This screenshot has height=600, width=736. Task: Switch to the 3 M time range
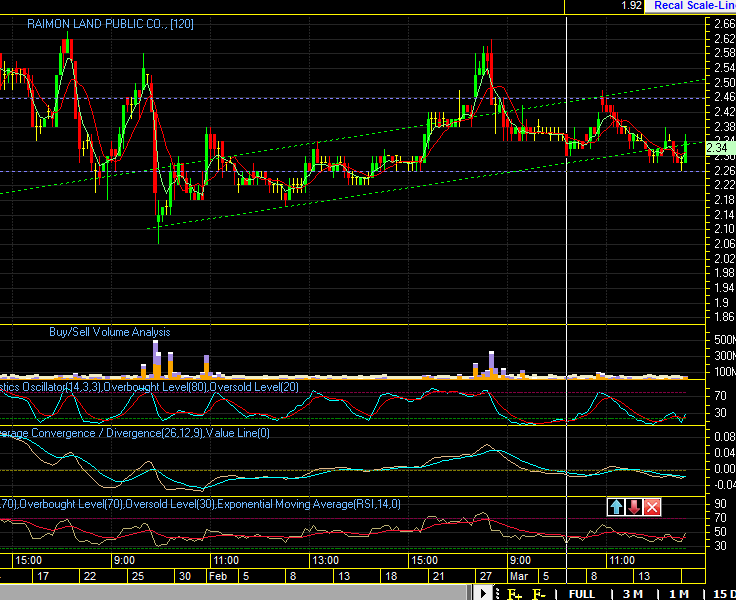click(x=632, y=594)
